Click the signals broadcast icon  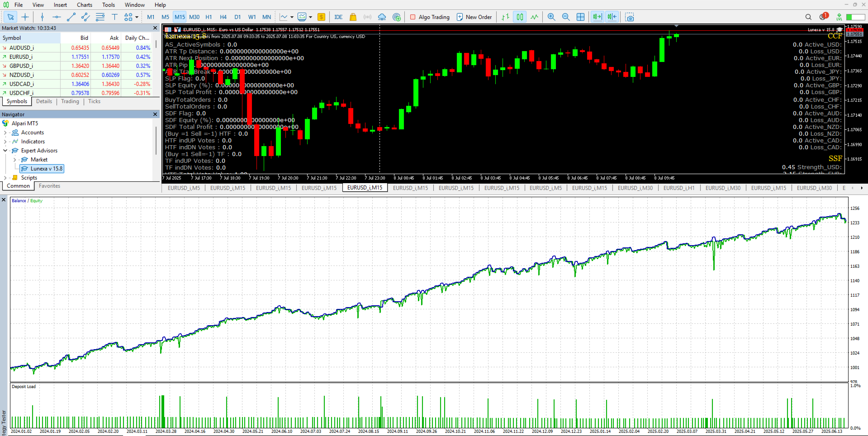tap(368, 17)
